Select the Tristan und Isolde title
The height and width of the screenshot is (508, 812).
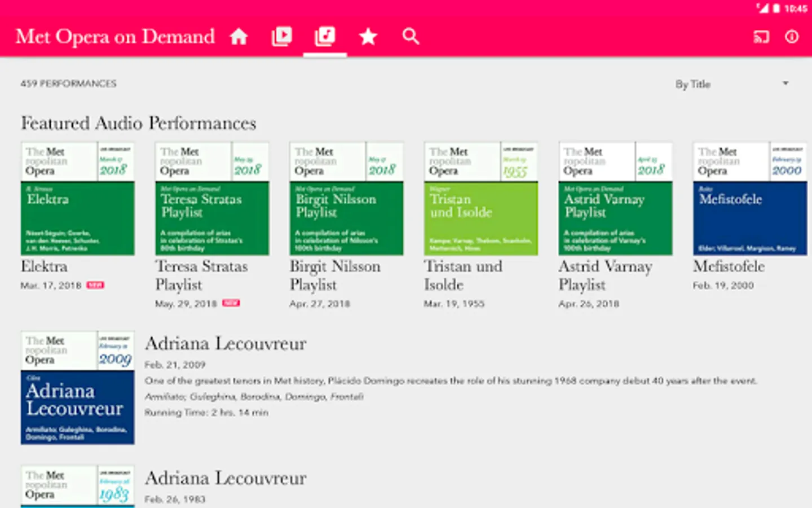pyautogui.click(x=463, y=275)
